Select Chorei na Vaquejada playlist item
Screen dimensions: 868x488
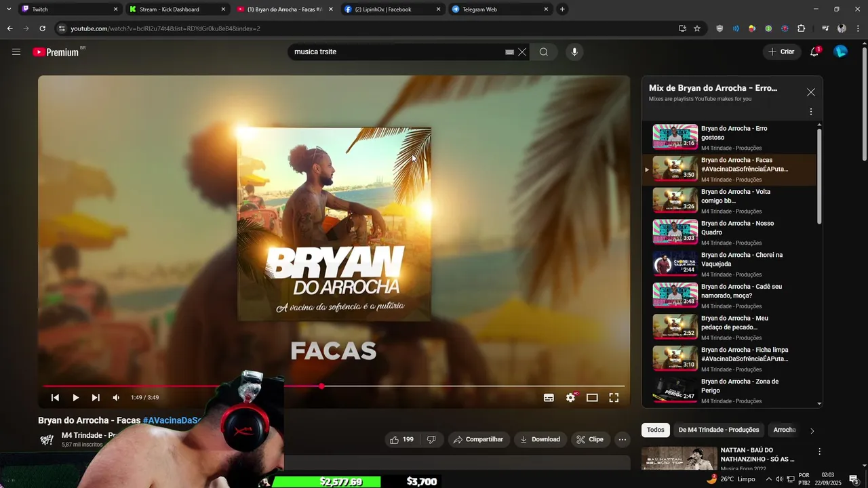pos(730,264)
